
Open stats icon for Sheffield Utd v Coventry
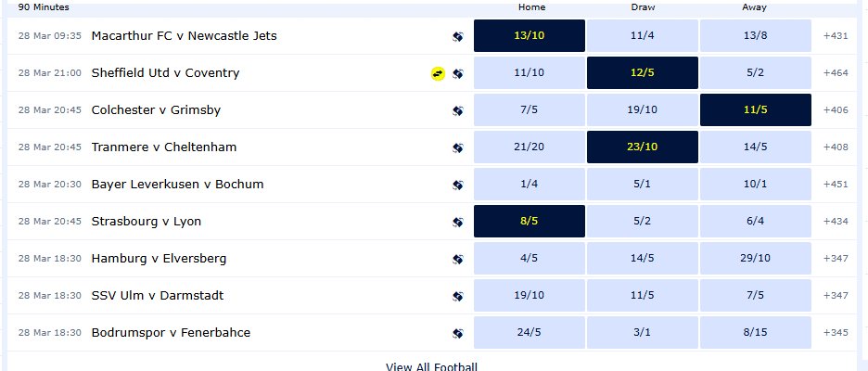(458, 73)
